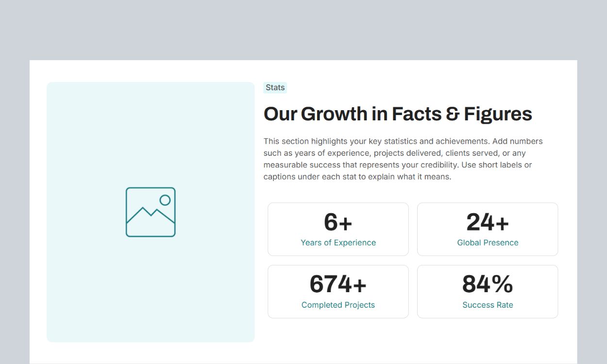
Task: Click the Stats badge label
Action: click(275, 88)
